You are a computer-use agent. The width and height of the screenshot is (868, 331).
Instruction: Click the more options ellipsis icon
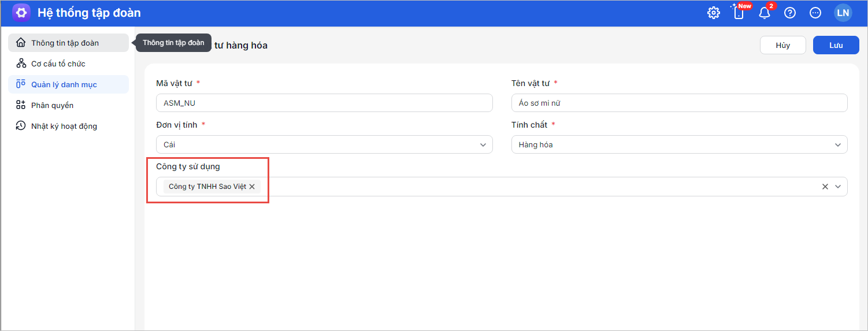[815, 13]
